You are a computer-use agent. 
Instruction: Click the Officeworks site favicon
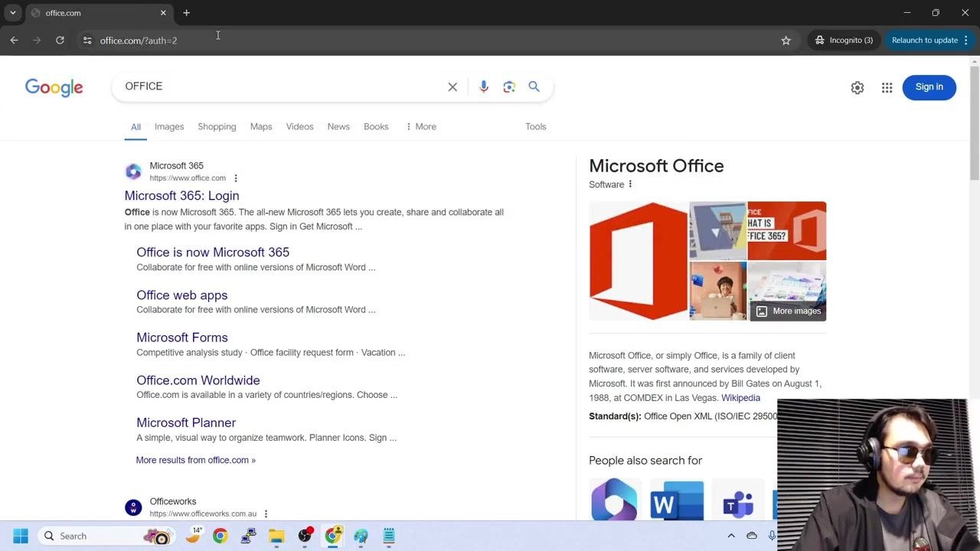(133, 507)
